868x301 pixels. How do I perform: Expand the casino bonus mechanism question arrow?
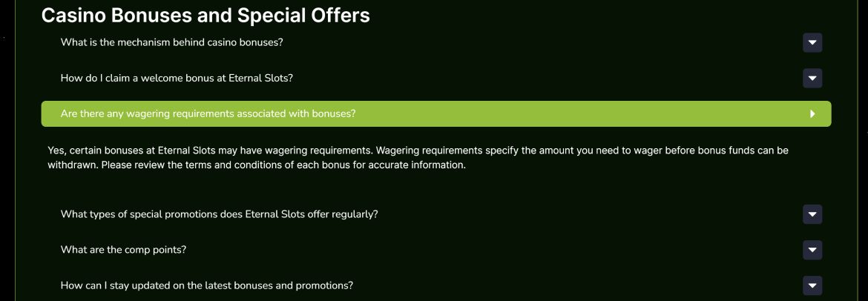click(x=812, y=43)
